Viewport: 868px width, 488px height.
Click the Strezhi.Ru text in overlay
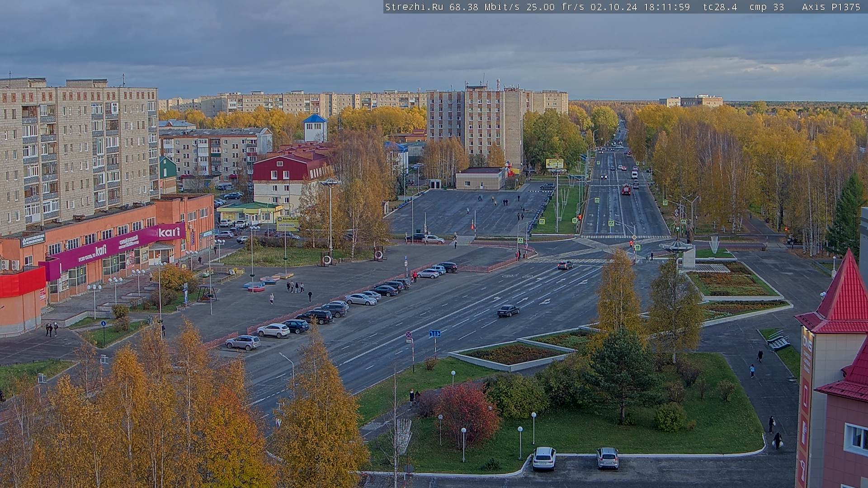414,7
